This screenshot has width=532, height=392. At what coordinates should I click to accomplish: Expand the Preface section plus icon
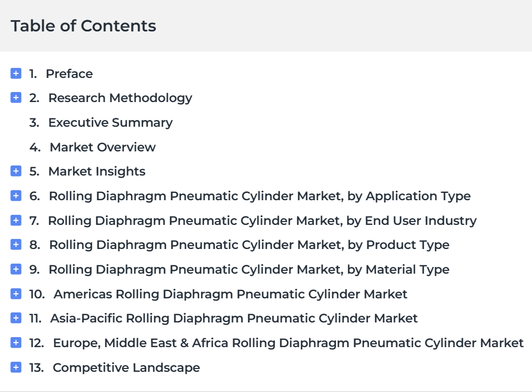coord(16,73)
